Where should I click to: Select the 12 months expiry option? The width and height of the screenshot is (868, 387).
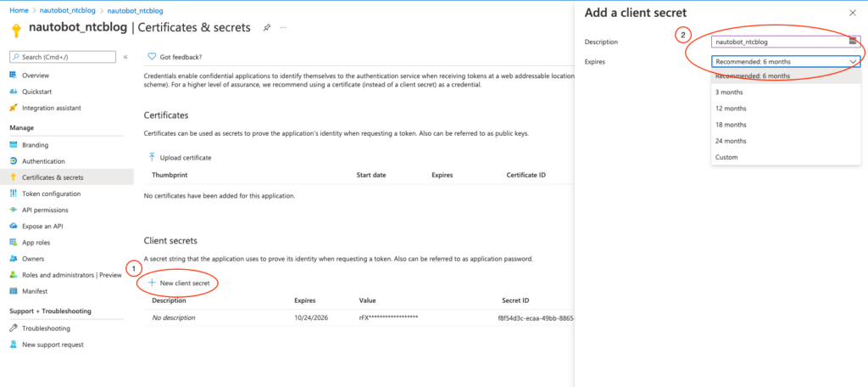coord(786,108)
